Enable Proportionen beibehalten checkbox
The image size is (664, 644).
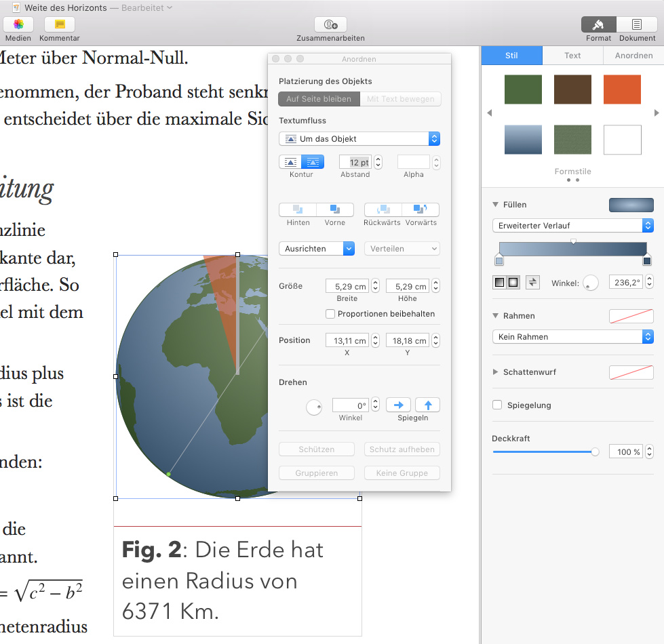pyautogui.click(x=330, y=314)
